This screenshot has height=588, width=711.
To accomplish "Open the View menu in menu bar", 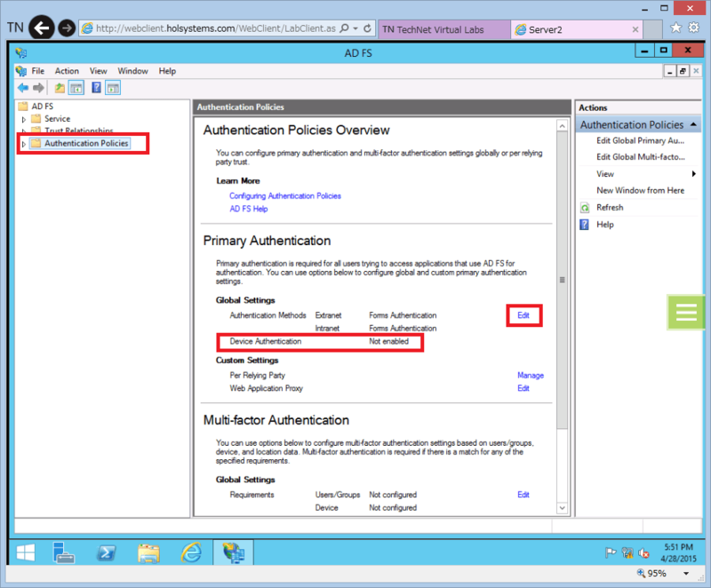I will coord(98,71).
